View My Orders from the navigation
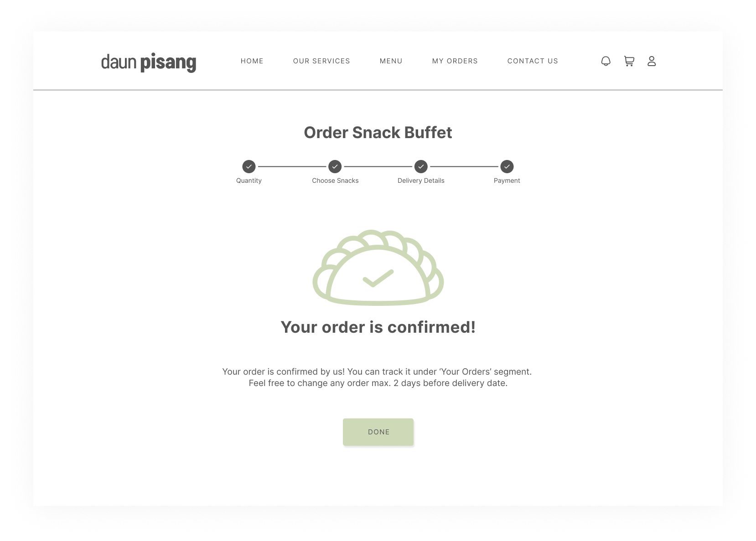Screen dimensions: 756x541 pos(455,61)
